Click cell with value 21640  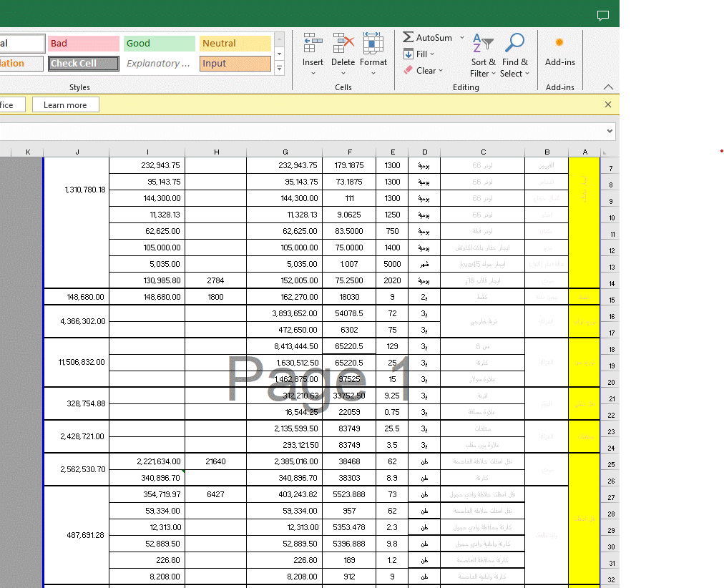(x=215, y=461)
